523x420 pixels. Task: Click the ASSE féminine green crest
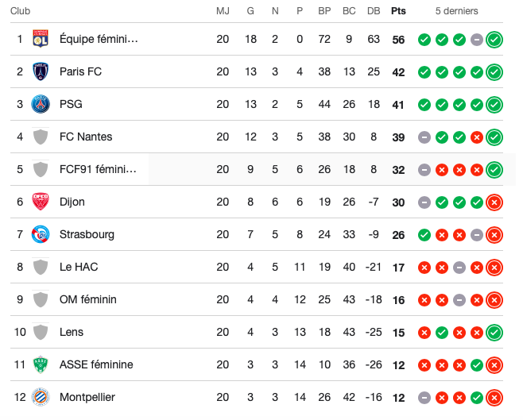tap(40, 364)
